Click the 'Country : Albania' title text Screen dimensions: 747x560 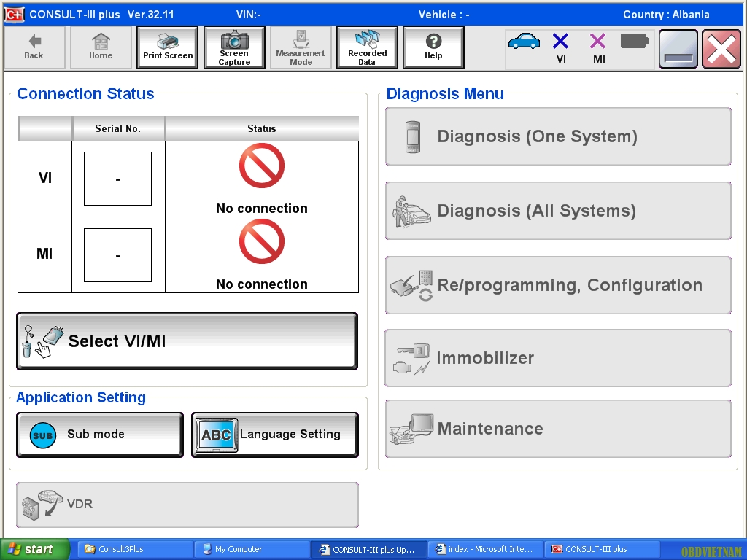(x=666, y=15)
